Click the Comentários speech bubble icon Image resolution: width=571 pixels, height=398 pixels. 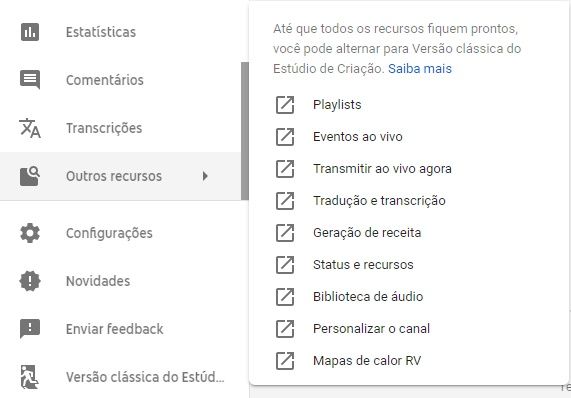[x=30, y=80]
